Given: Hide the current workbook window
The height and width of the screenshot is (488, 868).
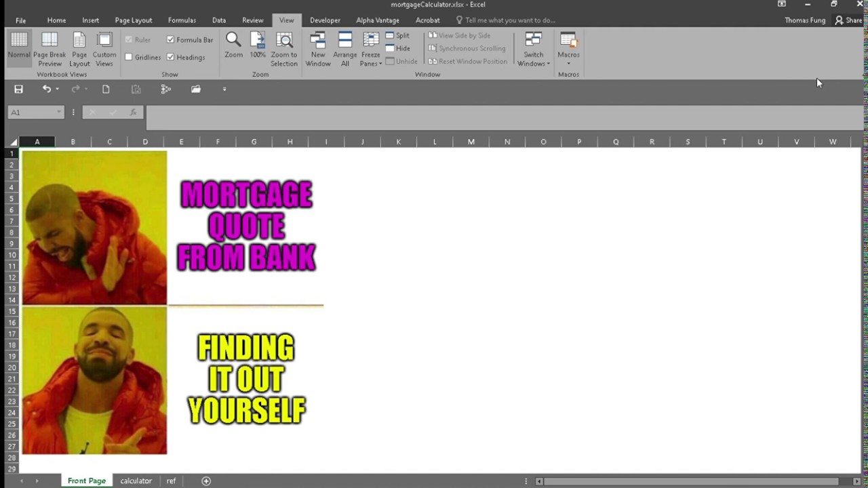Looking at the screenshot, I should click(397, 48).
